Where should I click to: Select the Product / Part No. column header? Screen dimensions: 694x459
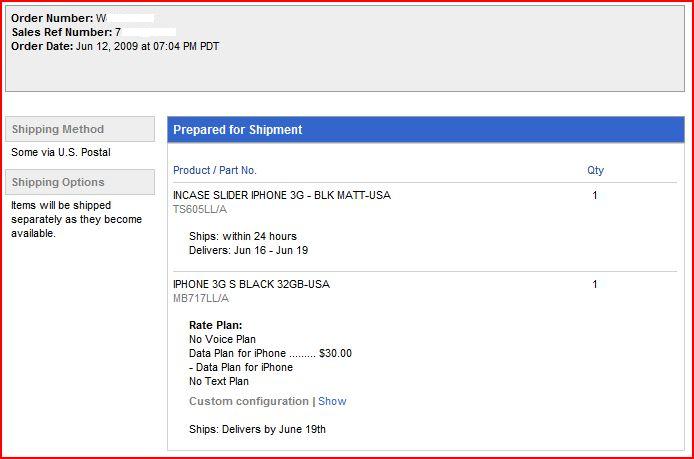(215, 170)
